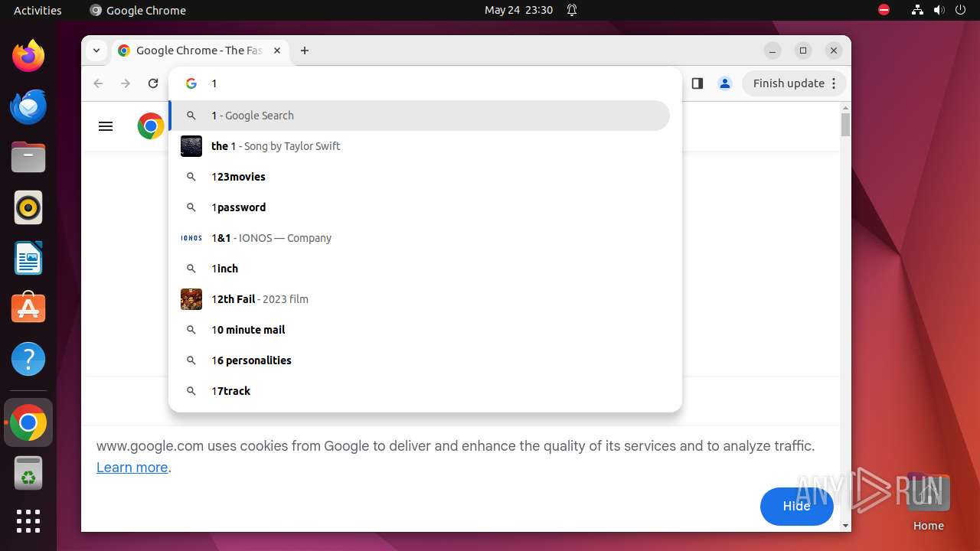Image resolution: width=980 pixels, height=551 pixels.
Task: Open the clock and calendar menu
Action: (518, 10)
